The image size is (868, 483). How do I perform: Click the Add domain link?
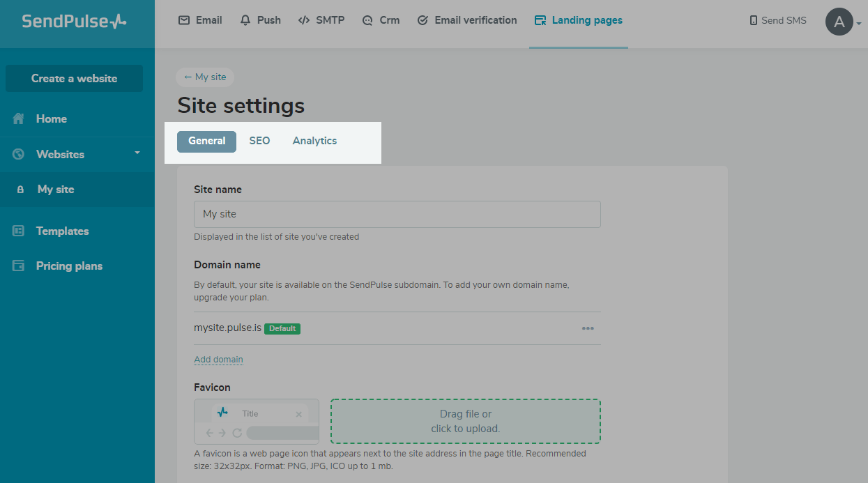218,360
